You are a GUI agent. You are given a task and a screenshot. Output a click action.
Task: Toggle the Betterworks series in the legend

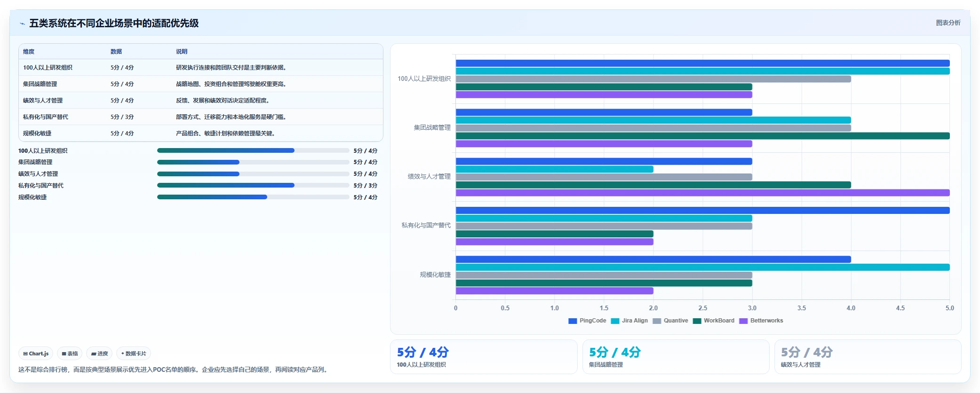click(x=761, y=321)
